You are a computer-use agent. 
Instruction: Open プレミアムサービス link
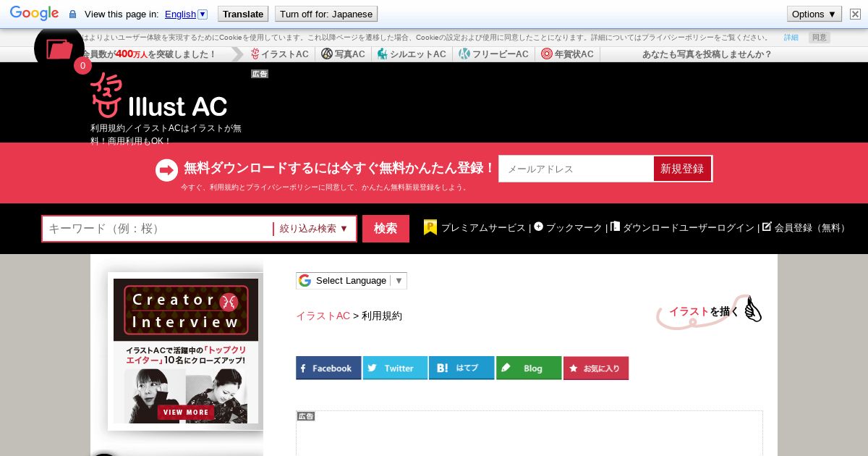coord(483,228)
